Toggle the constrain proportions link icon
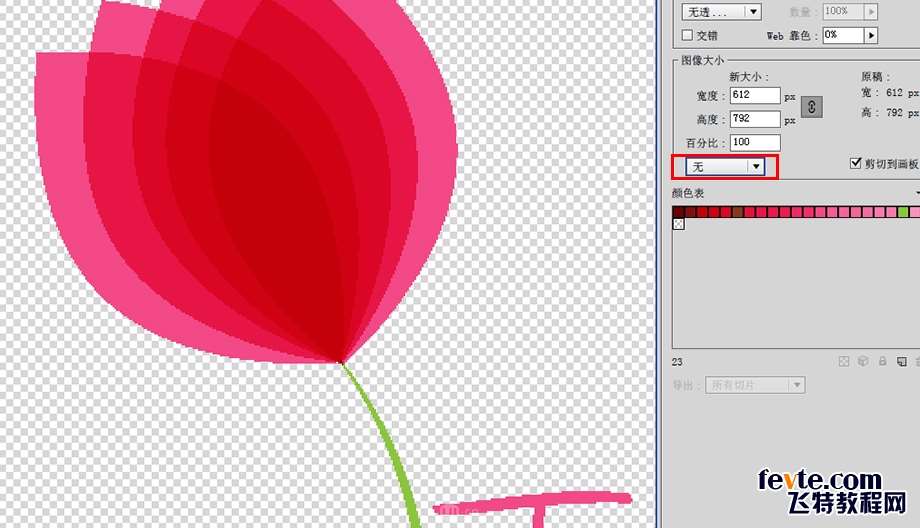 (811, 107)
